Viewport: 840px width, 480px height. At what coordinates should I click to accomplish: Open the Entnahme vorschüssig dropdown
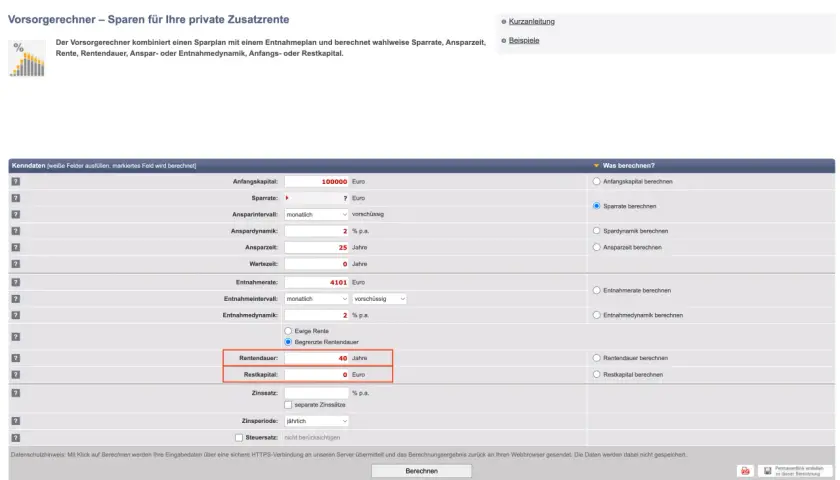click(379, 299)
